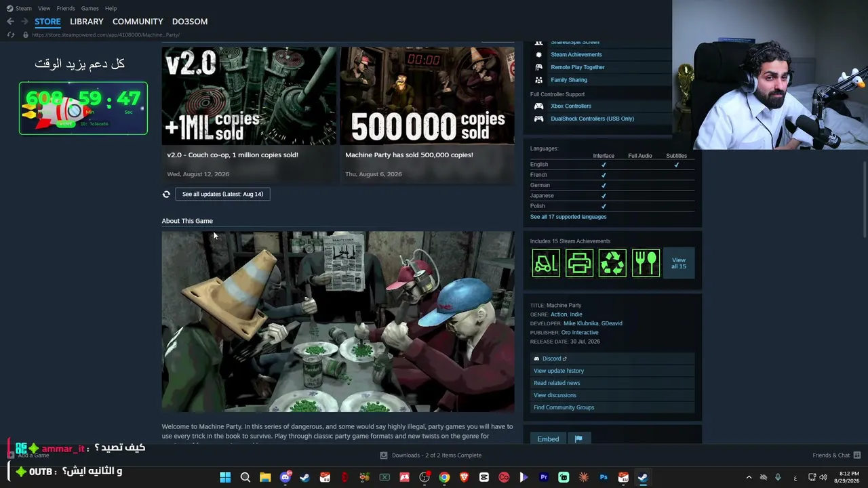Open the Remote Play Together link
868x488 pixels.
point(578,67)
